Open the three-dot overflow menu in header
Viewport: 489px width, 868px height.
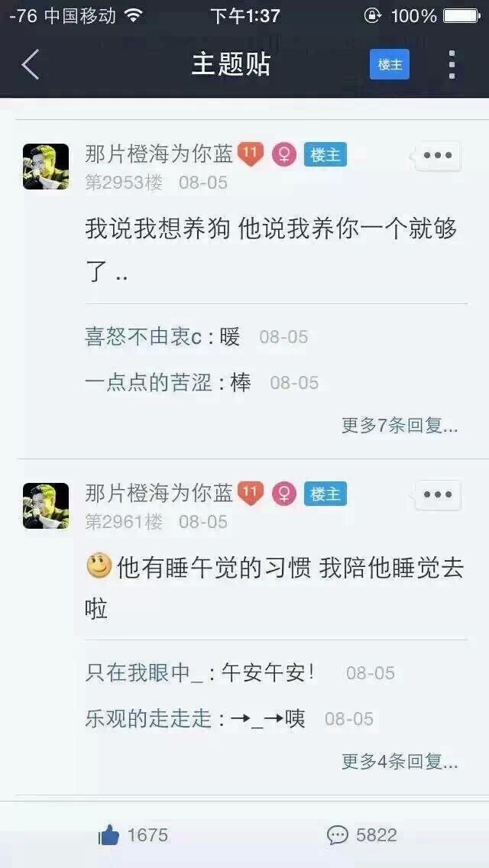[x=452, y=64]
